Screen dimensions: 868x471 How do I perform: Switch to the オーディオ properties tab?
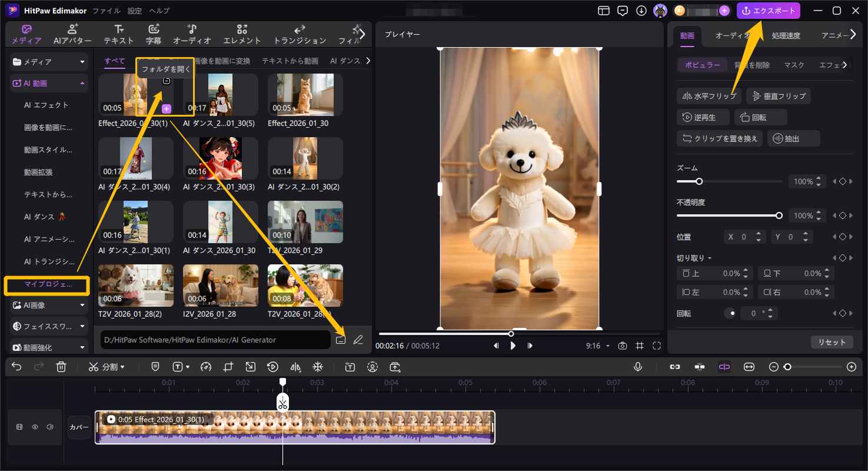(734, 35)
